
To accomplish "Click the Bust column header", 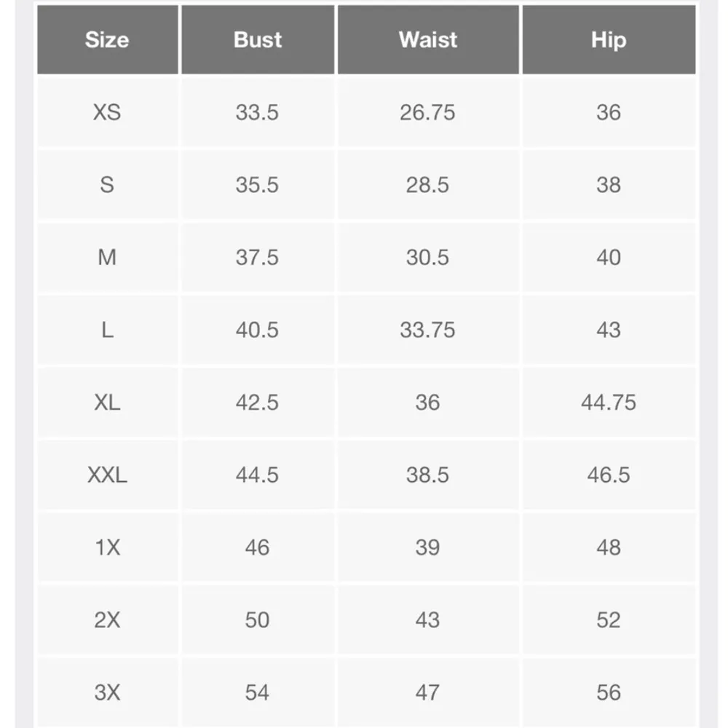I will (258, 39).
